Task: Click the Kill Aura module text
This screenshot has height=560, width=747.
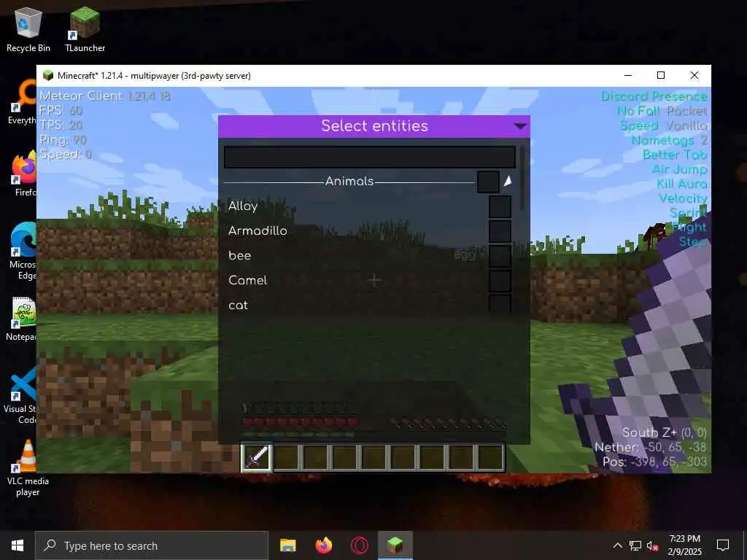Action: click(x=682, y=184)
